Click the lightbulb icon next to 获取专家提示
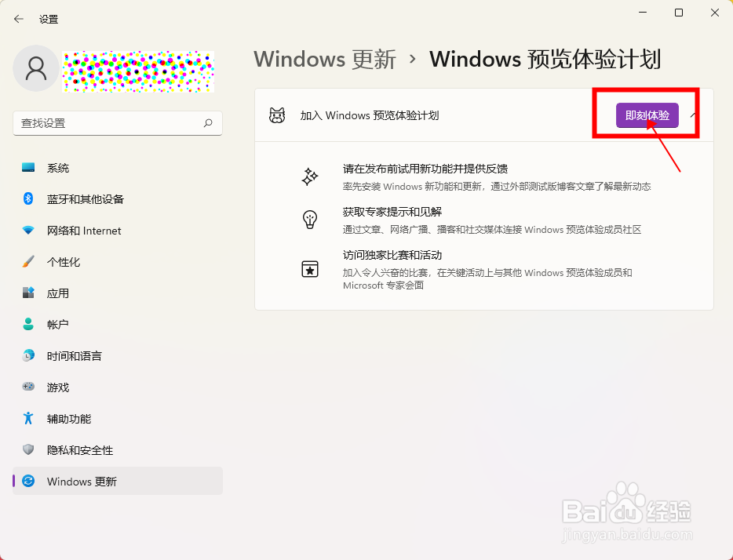733x560 pixels. click(309, 220)
